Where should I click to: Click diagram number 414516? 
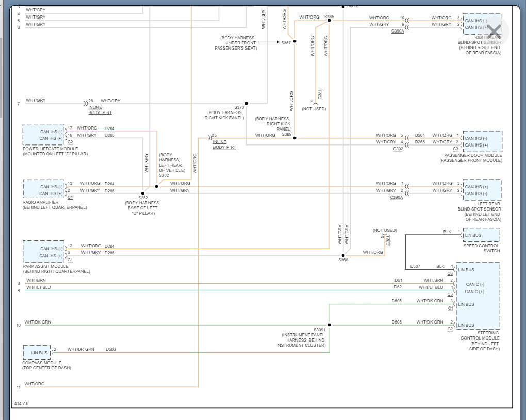tap(21, 403)
